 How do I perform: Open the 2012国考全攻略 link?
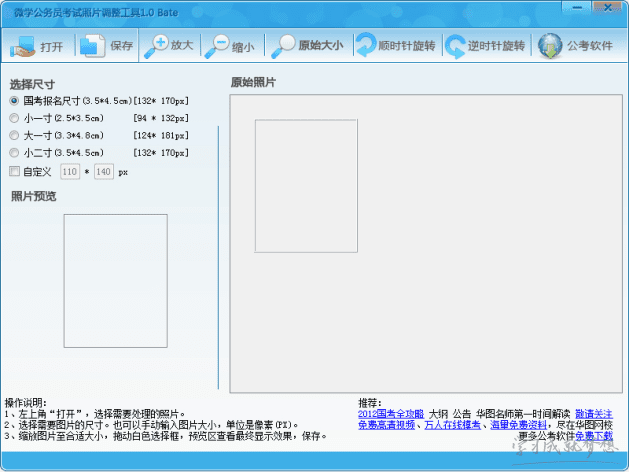[x=391, y=414]
